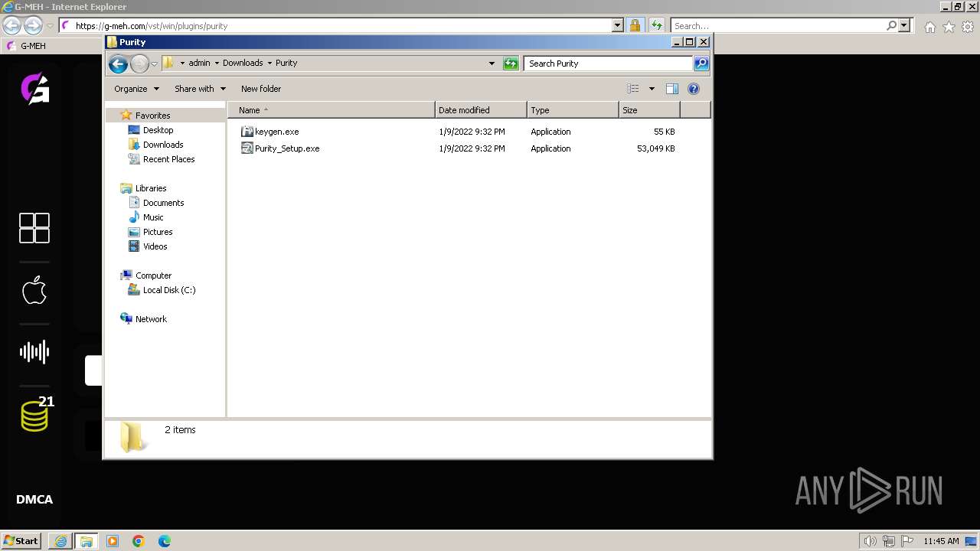980x551 pixels.
Task: Click DMCA link on website
Action: pyautogui.click(x=34, y=500)
